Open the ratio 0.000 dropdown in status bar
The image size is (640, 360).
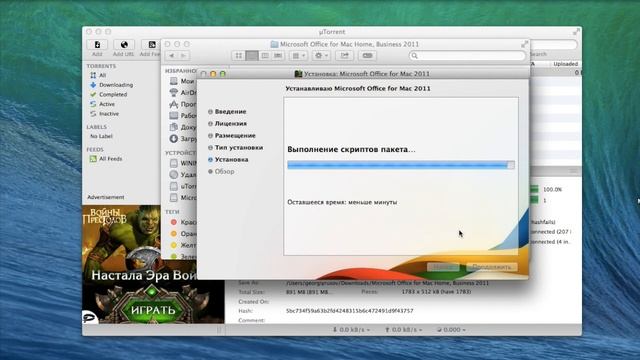[x=451, y=330]
